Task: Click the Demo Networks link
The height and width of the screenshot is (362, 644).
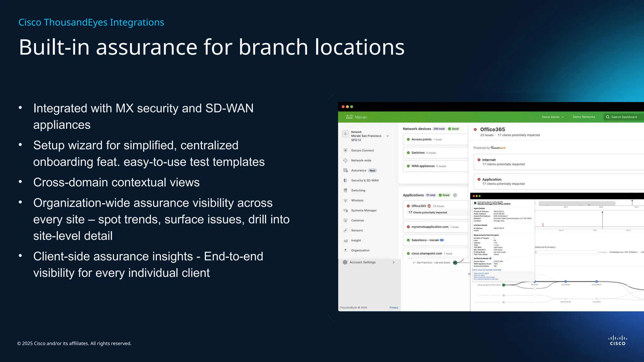Action: click(x=584, y=117)
